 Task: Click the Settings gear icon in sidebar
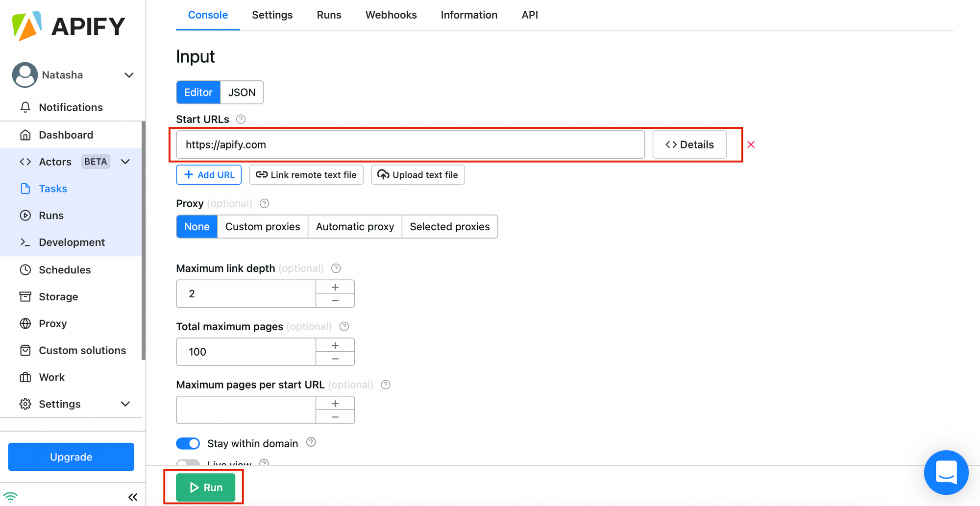[x=25, y=404]
